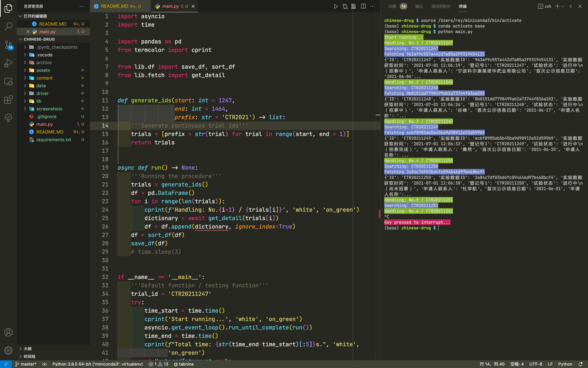The height and width of the screenshot is (368, 588).
Task: Click the open preview icon in editor toolbar
Action: pyautogui.click(x=353, y=6)
